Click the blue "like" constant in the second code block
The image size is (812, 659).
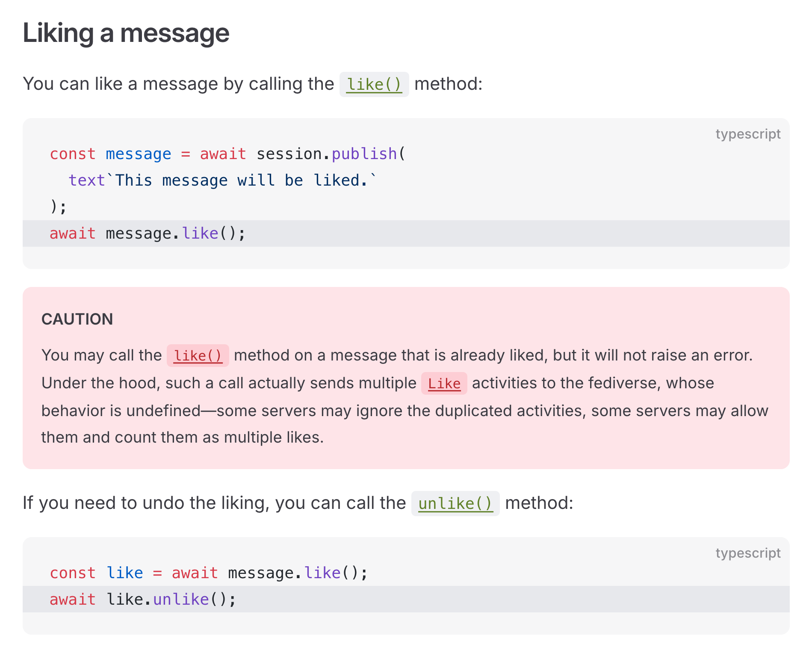(124, 573)
